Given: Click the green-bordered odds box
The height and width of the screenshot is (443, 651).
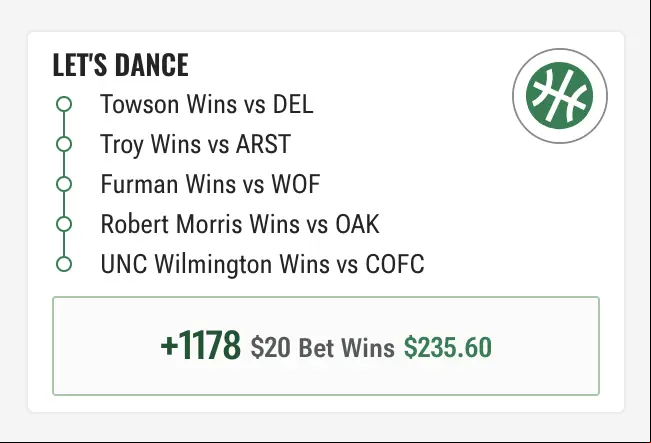Looking at the screenshot, I should (326, 346).
